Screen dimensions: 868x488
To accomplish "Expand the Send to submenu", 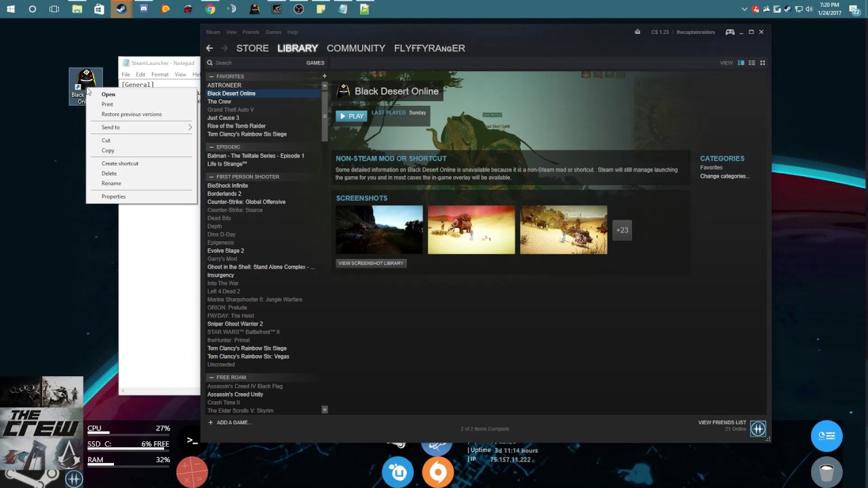I will tap(141, 127).
